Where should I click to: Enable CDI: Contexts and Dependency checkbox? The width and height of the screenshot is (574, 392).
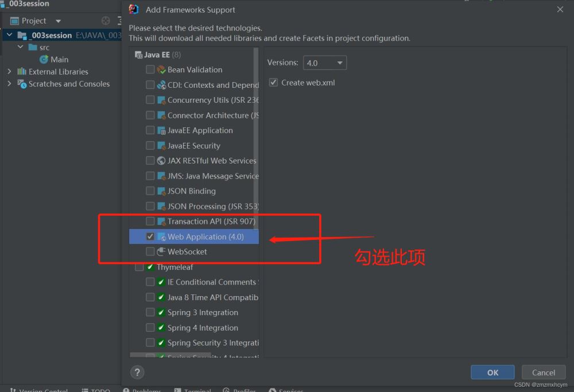click(x=150, y=85)
